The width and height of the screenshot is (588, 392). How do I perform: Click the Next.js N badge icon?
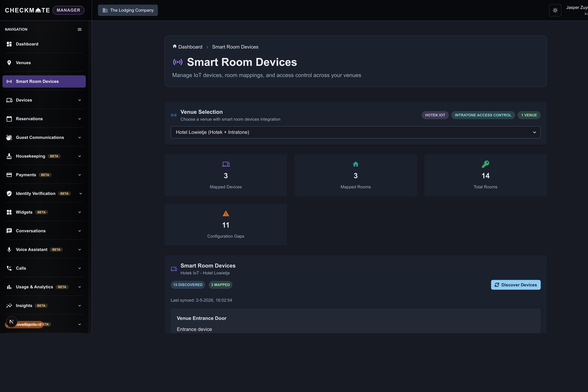tap(11, 322)
